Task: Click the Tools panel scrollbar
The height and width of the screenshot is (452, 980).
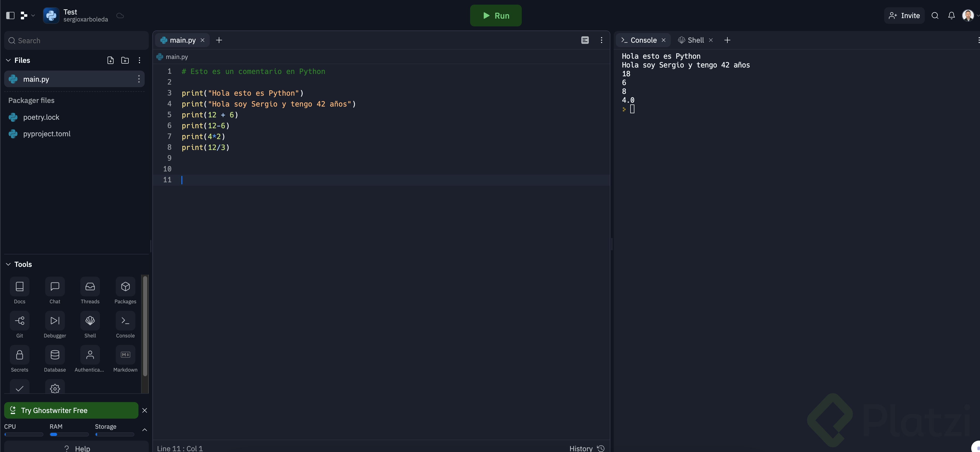Action: [145, 326]
